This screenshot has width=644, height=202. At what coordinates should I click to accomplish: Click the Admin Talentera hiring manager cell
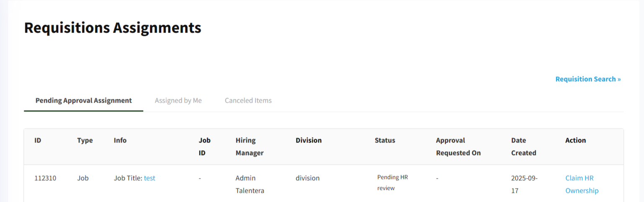click(250, 184)
